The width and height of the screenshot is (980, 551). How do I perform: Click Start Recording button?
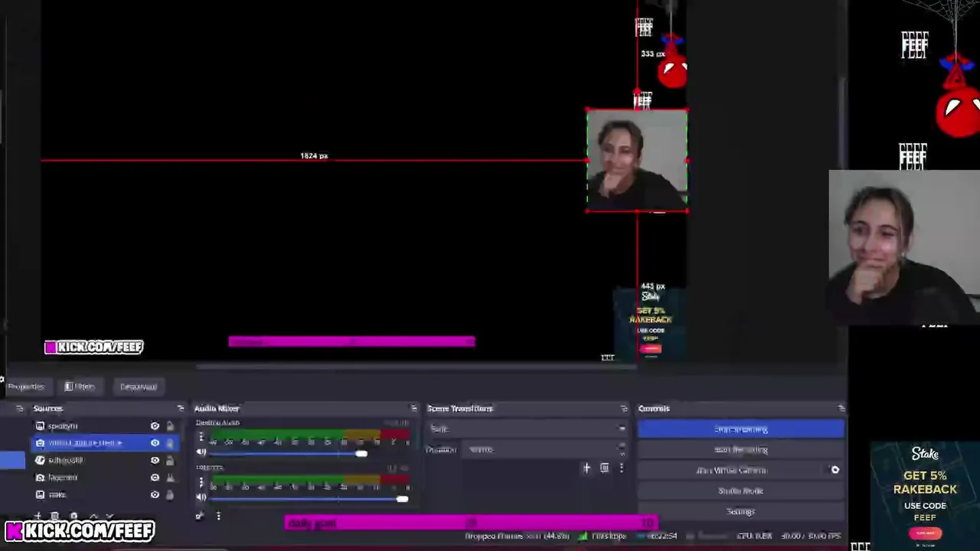pyautogui.click(x=741, y=450)
